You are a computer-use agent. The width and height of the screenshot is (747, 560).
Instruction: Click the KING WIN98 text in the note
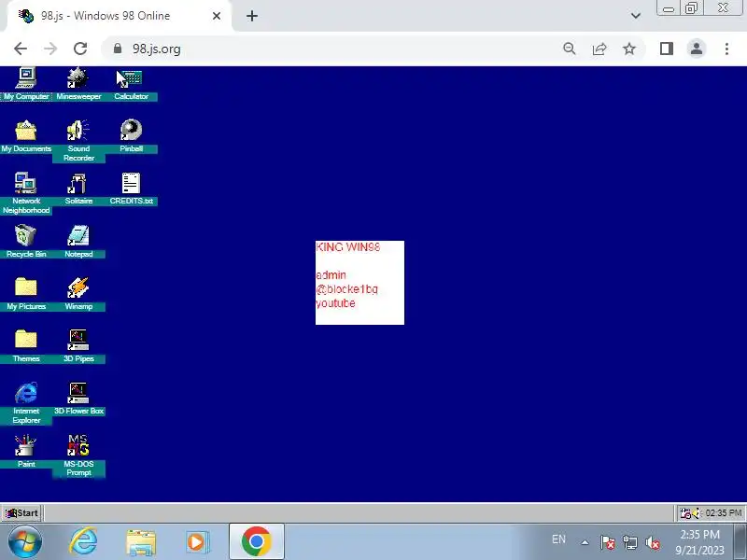point(347,247)
